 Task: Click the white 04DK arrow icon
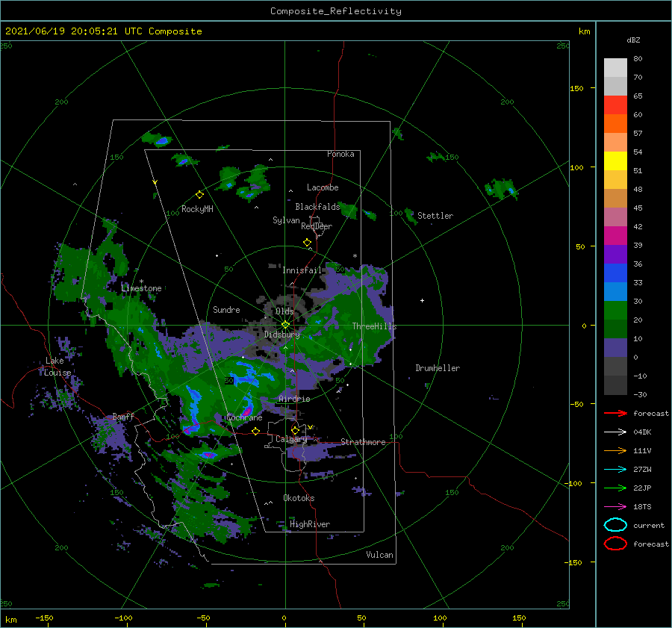615,432
